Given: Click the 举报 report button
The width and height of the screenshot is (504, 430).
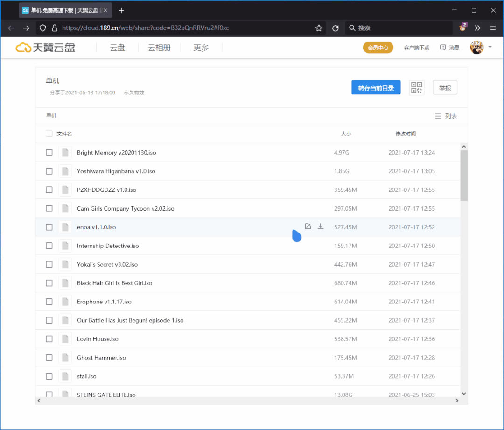Looking at the screenshot, I should click(x=445, y=87).
